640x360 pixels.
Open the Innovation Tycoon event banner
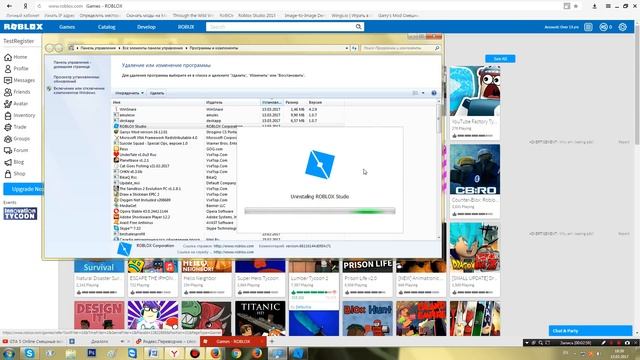tap(20, 213)
